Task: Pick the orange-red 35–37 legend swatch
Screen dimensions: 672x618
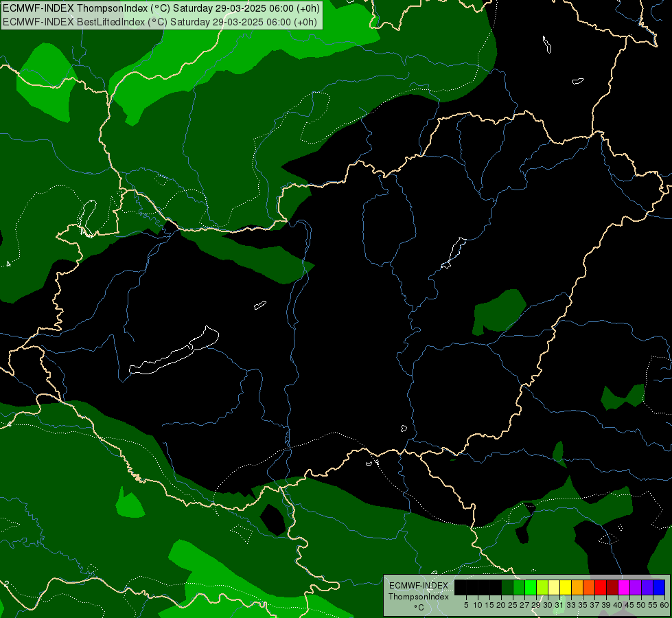Action: click(x=589, y=587)
